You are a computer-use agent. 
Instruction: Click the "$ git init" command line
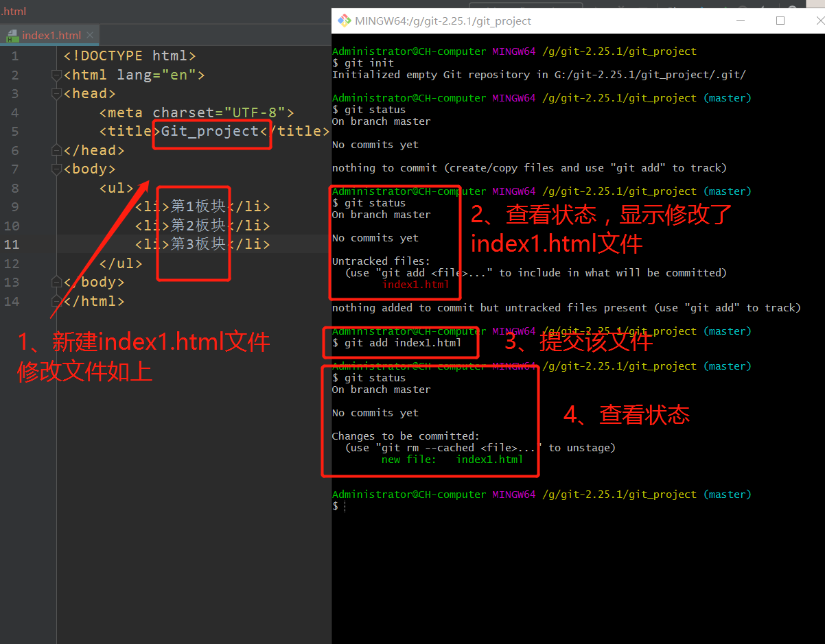click(x=363, y=63)
